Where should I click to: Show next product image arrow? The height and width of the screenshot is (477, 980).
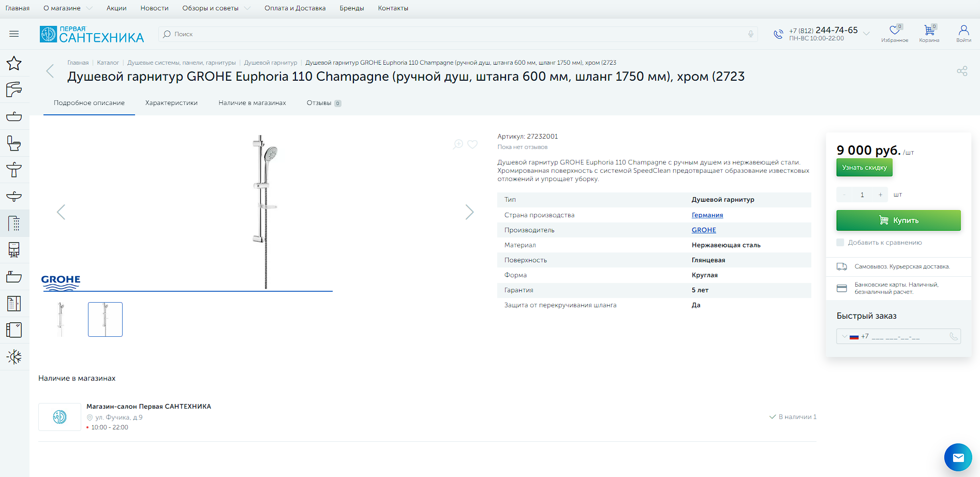tap(469, 212)
